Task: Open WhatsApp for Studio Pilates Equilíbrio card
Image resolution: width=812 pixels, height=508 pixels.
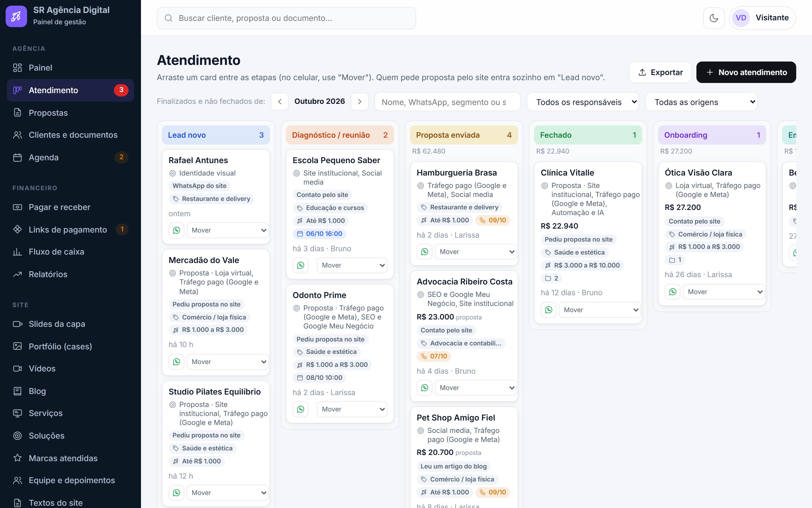Action: pyautogui.click(x=176, y=492)
